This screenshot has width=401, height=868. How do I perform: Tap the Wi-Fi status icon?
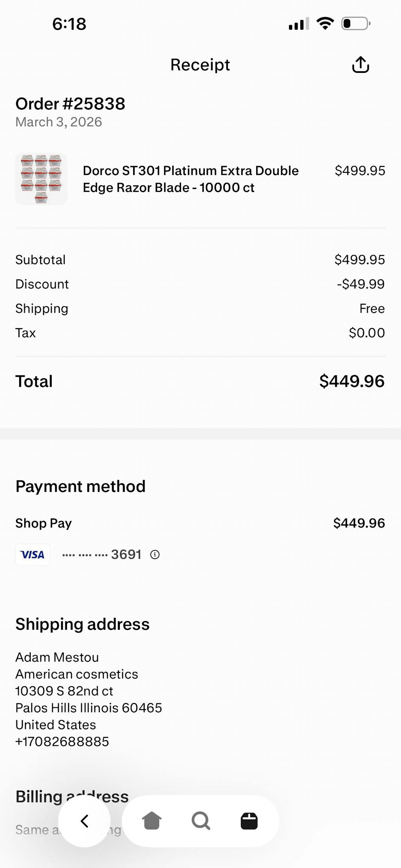tap(325, 24)
